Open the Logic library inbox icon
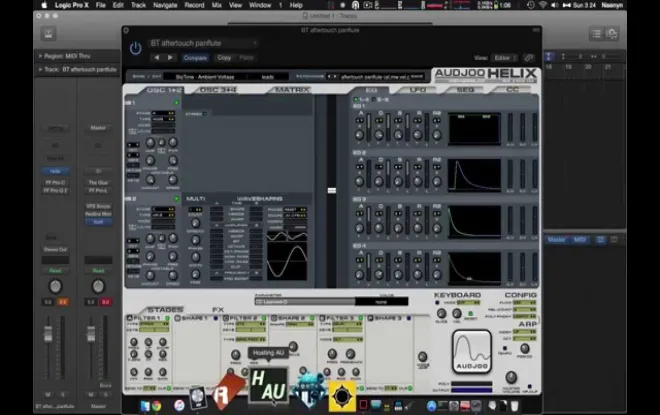Image resolution: width=660 pixels, height=415 pixels. [x=48, y=34]
